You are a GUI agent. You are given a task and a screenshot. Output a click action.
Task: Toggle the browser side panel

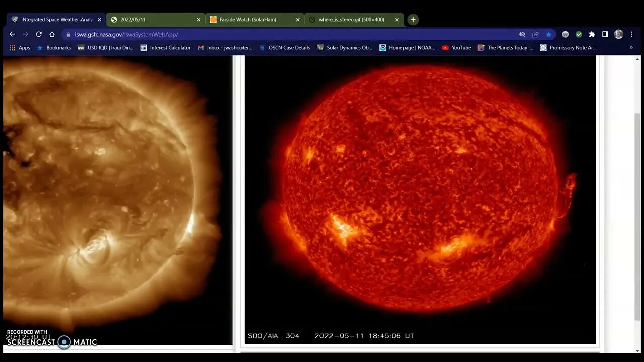605,34
